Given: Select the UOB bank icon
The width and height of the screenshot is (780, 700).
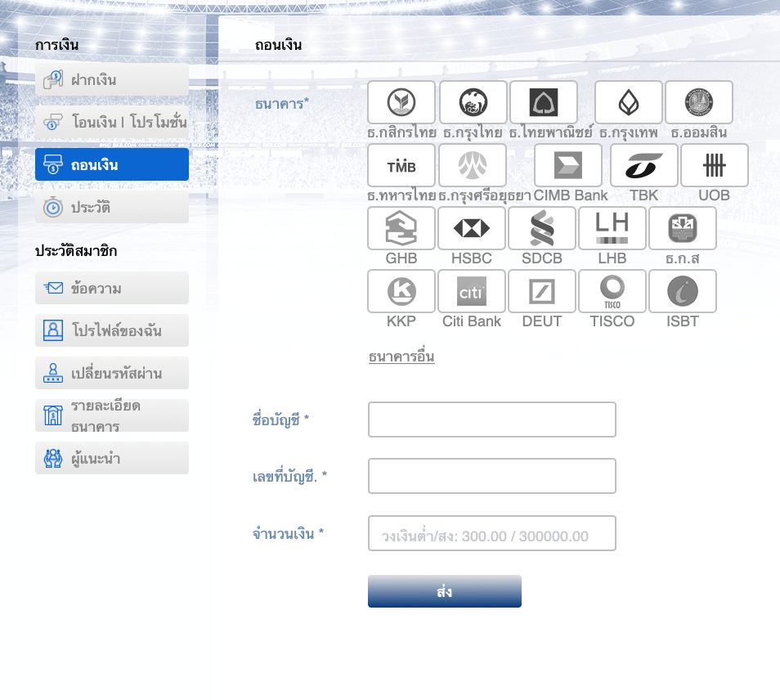Looking at the screenshot, I should tap(714, 165).
